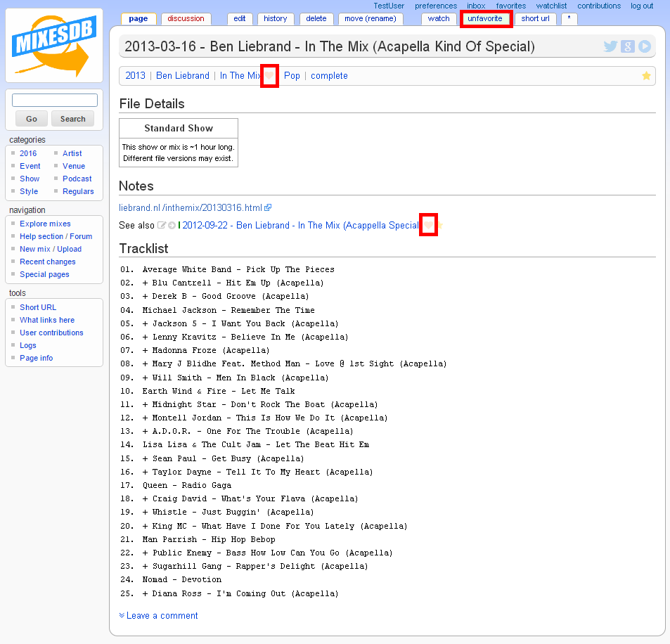
Task: Click the asterisk tab
Action: (569, 19)
